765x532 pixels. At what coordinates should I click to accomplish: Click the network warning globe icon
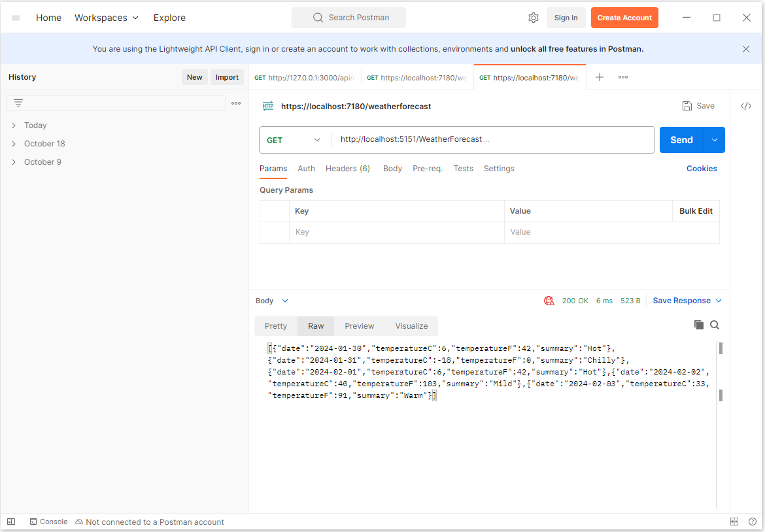[x=549, y=301]
